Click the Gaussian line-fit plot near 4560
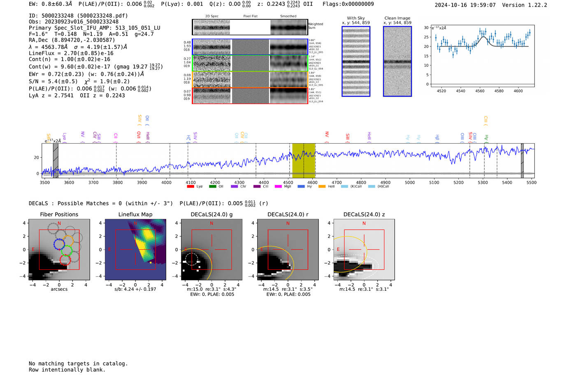Screen dimensions: 576x392 [482, 56]
